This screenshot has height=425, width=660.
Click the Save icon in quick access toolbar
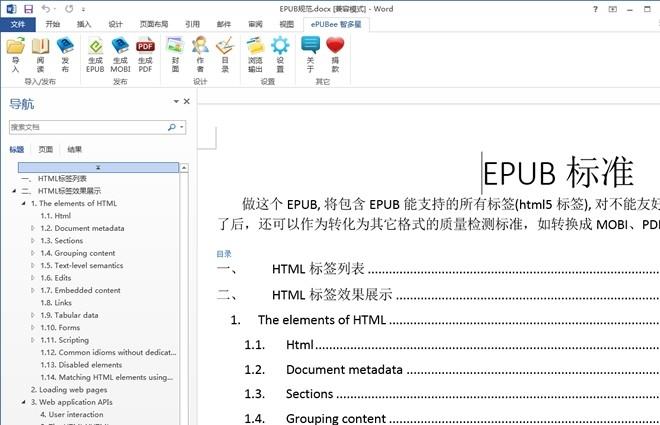(x=28, y=8)
